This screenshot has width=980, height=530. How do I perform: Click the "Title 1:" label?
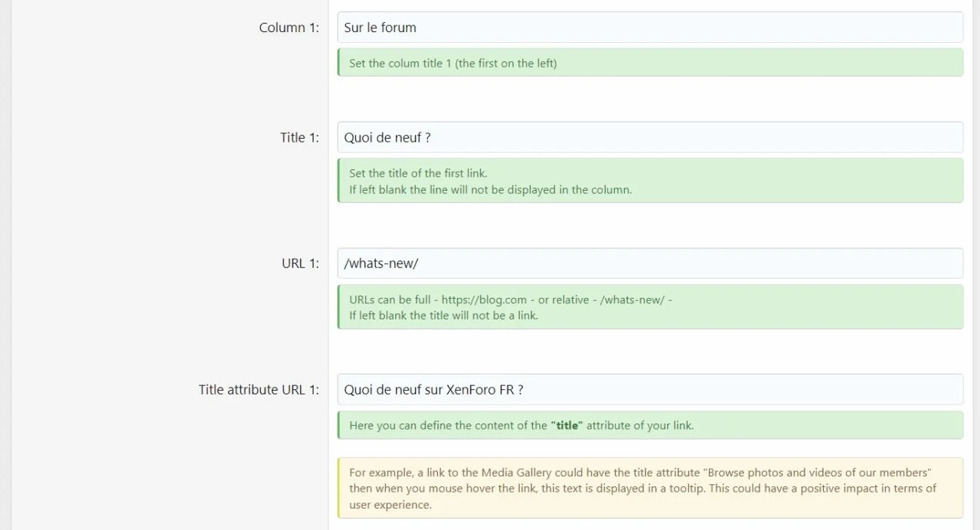click(x=299, y=138)
